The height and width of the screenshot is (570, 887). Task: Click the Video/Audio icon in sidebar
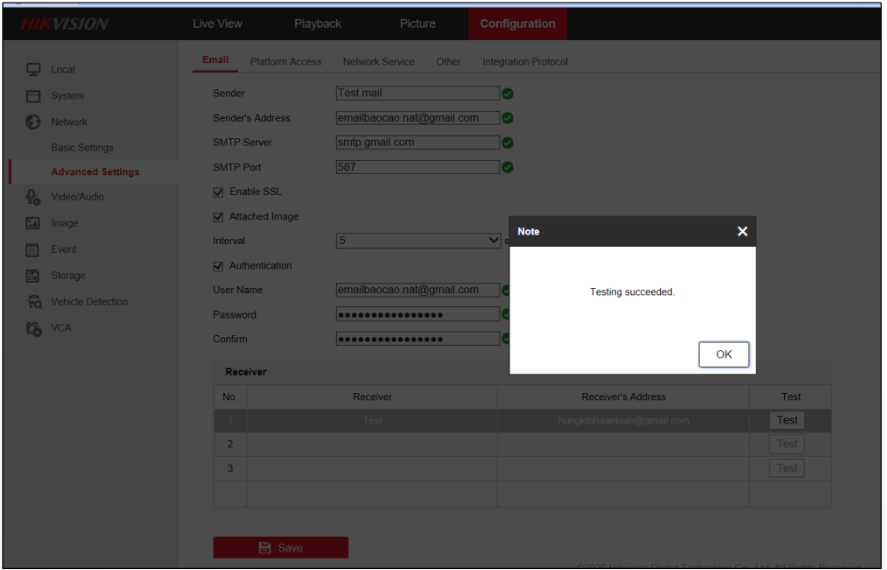click(x=33, y=197)
